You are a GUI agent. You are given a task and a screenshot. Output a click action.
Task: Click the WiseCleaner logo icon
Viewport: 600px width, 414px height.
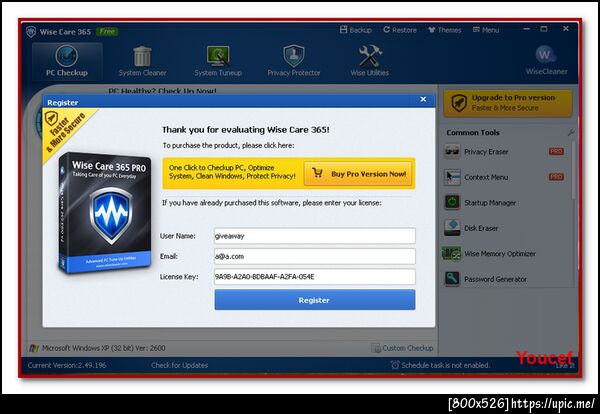coord(546,55)
